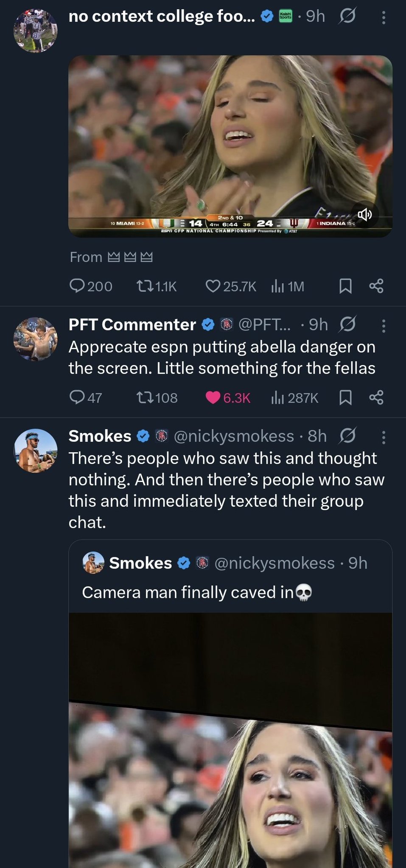Open PFT Commenter's profile picture
The height and width of the screenshot is (868, 406).
pos(36,339)
